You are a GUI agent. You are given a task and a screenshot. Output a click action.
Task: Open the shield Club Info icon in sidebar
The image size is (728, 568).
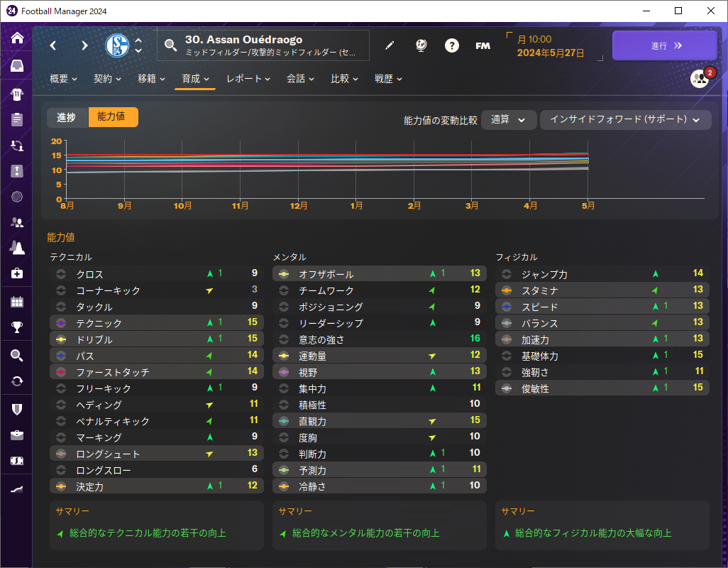(x=17, y=409)
